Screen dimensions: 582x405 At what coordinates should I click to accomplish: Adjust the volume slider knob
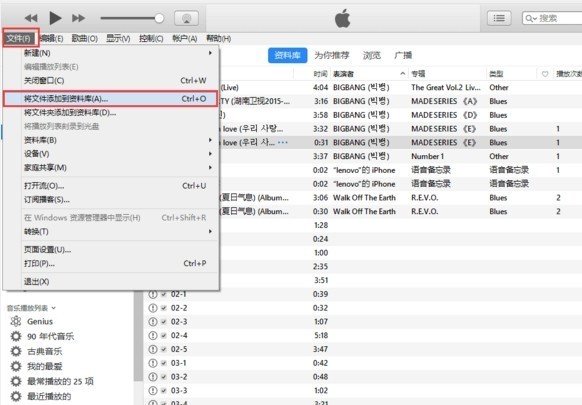tap(159, 18)
